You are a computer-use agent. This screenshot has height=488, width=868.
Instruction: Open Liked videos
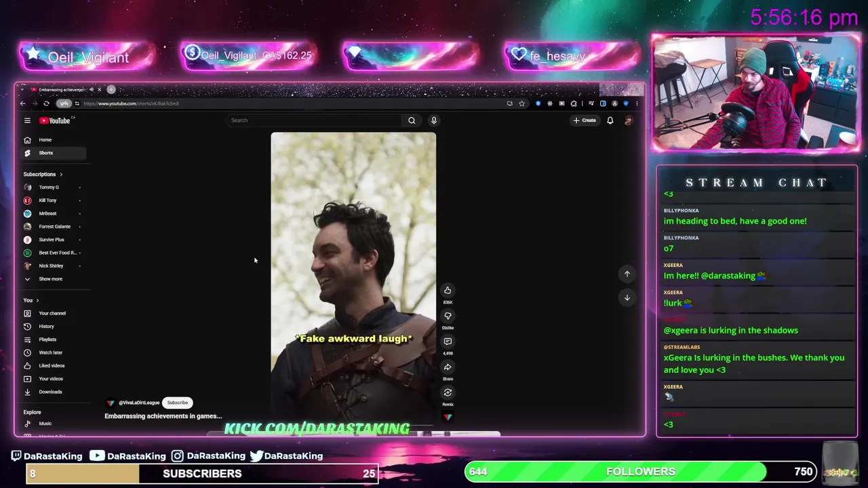pos(53,366)
